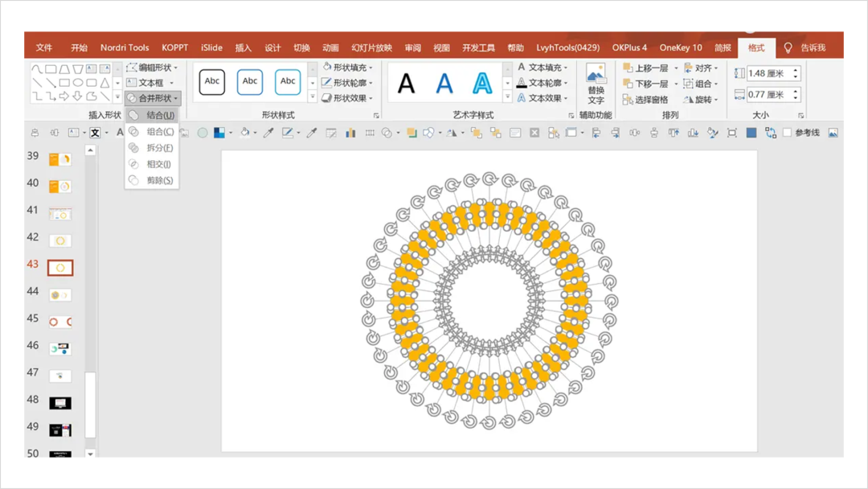Open the 旋转 rotate dropdown
The height and width of the screenshot is (489, 868).
pos(700,100)
